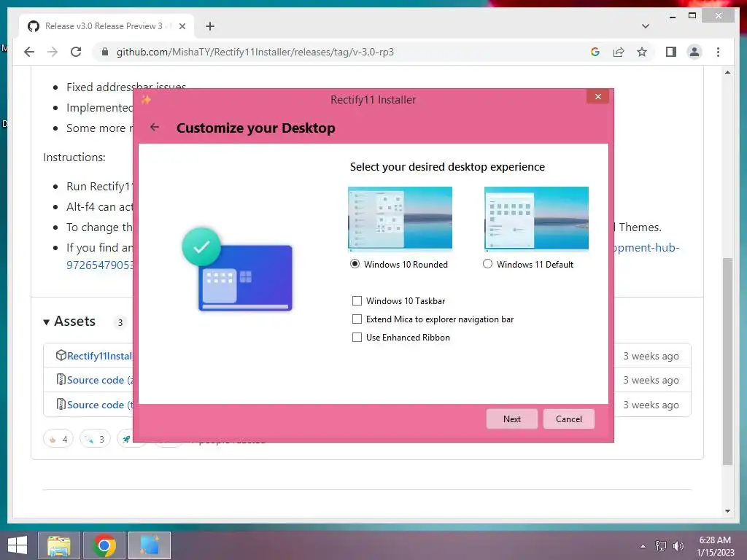Open the Chrome profile avatar menu

[694, 52]
